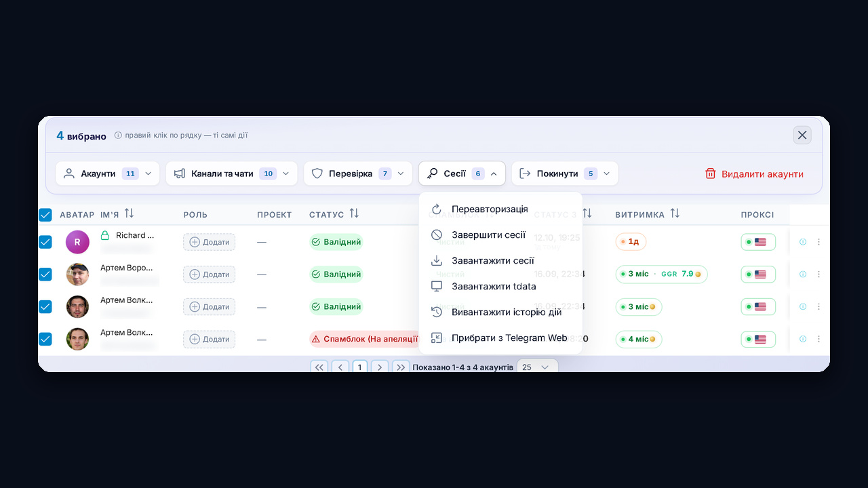Viewport: 868px width, 488px height.
Task: Expand the Канали та чати dropdown
Action: pos(232,174)
